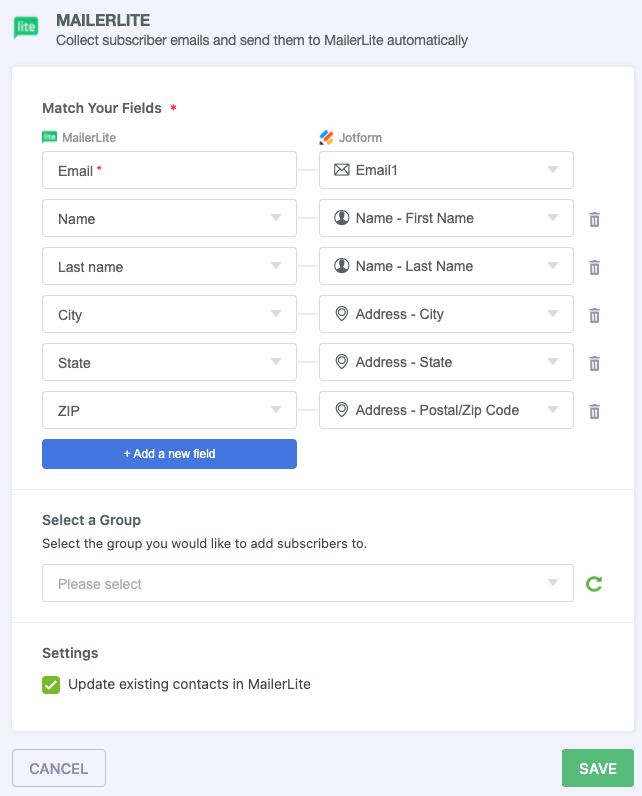Delete the State field mapping
Image resolution: width=642 pixels, height=796 pixels.
pyautogui.click(x=594, y=363)
